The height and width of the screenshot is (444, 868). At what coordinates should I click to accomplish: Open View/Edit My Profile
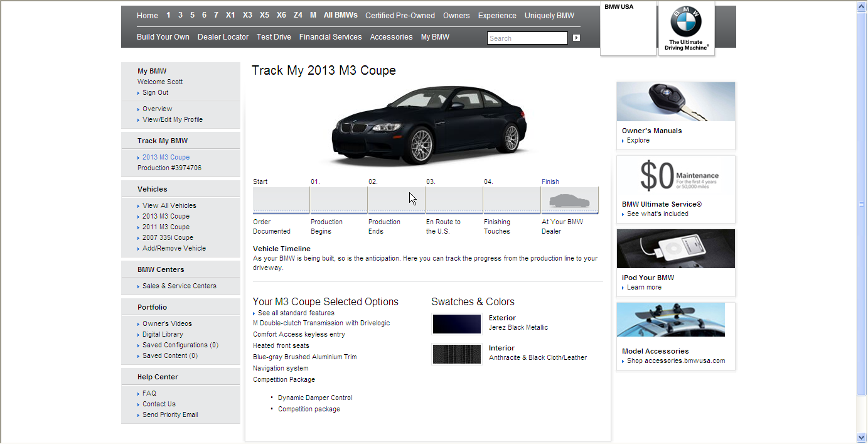(173, 119)
